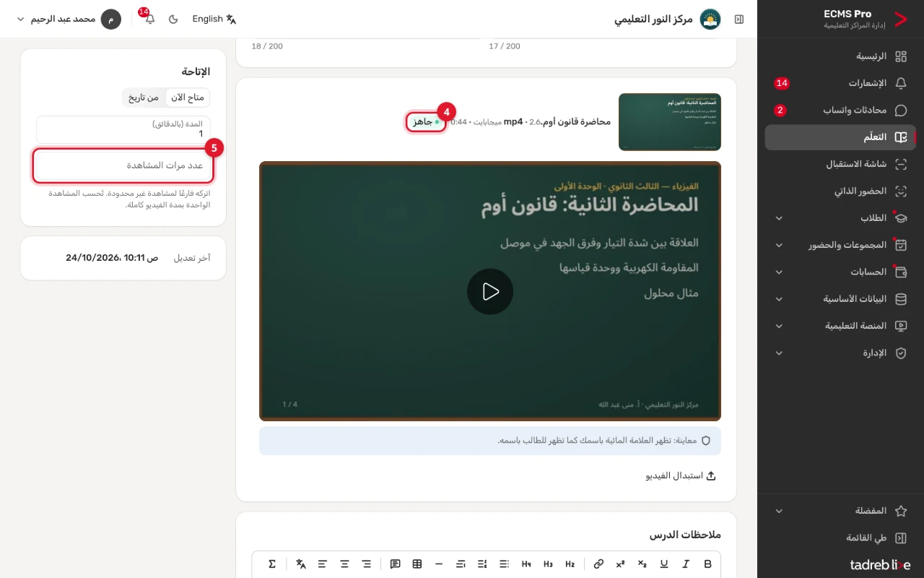Screen dimensions: 924x578
Task: Apply italic formatting in notes toolbar
Action: coord(686,564)
